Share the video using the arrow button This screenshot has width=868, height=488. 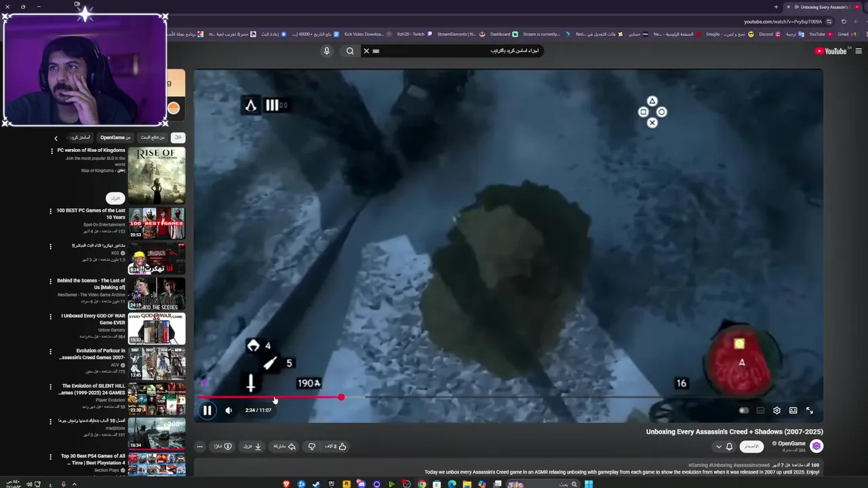coord(284,446)
